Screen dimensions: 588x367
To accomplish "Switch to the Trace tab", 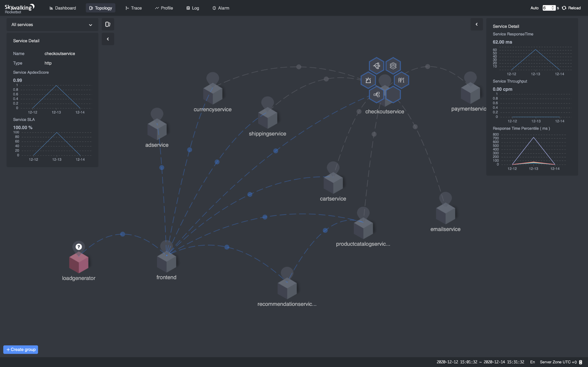I will coord(134,8).
